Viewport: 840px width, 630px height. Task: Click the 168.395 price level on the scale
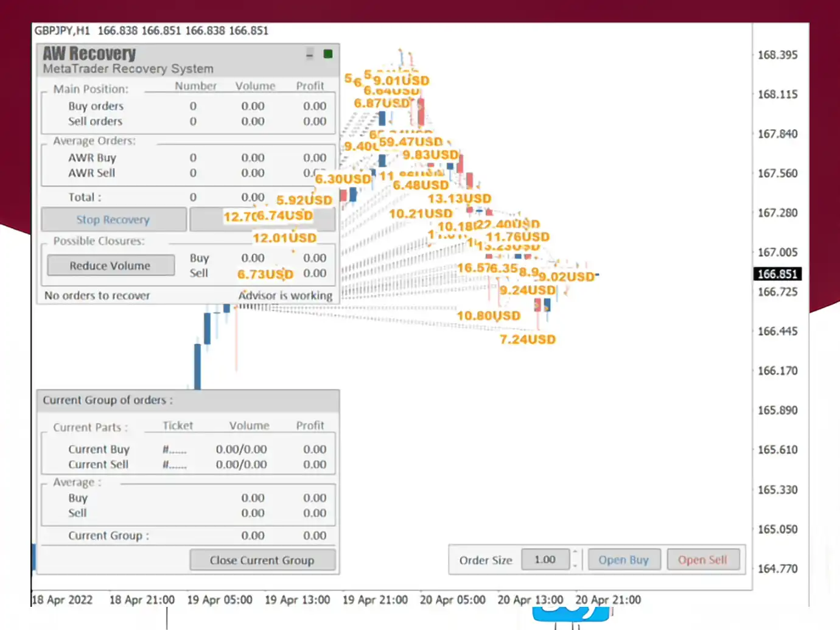coord(778,55)
